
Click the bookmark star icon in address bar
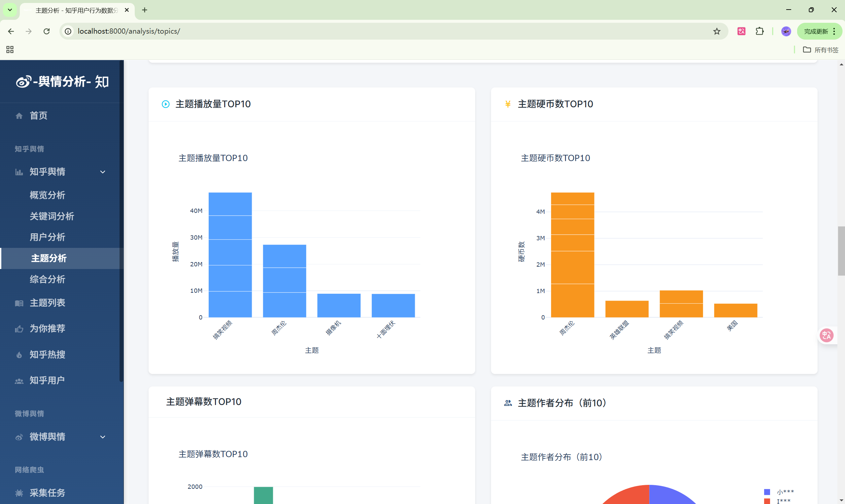(717, 31)
